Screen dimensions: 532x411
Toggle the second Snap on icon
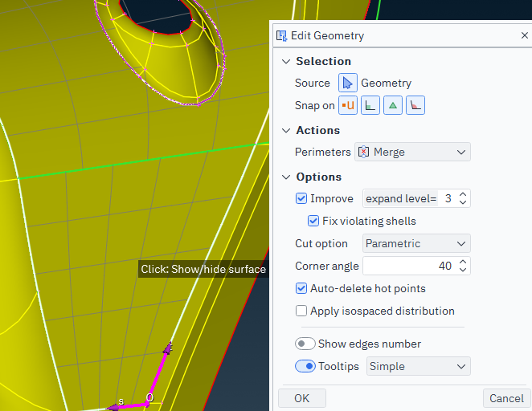(370, 105)
